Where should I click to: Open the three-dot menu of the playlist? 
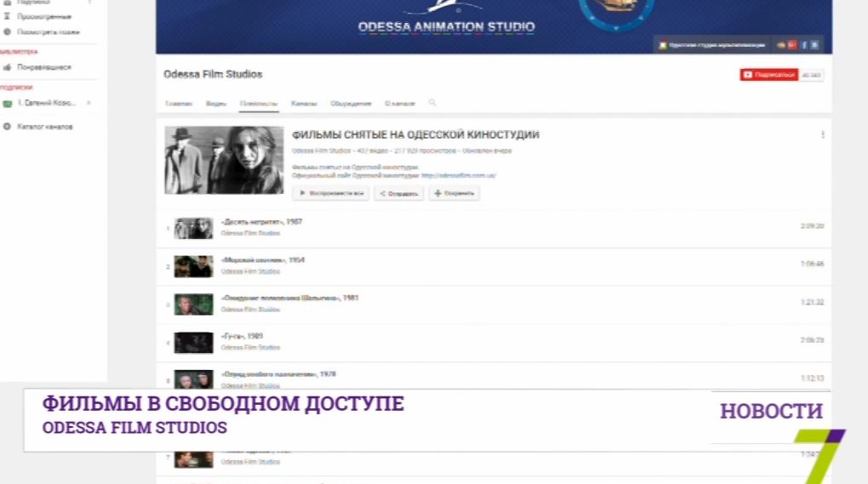tap(823, 134)
